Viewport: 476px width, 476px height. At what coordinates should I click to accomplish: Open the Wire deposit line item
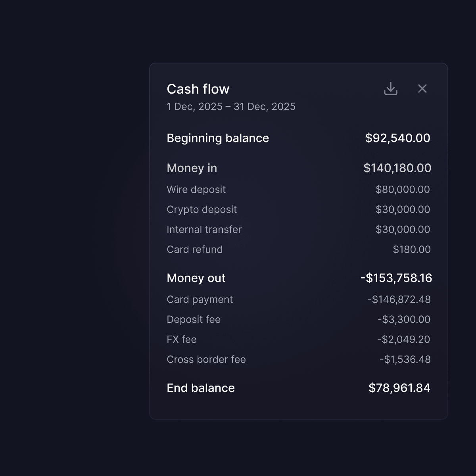298,190
